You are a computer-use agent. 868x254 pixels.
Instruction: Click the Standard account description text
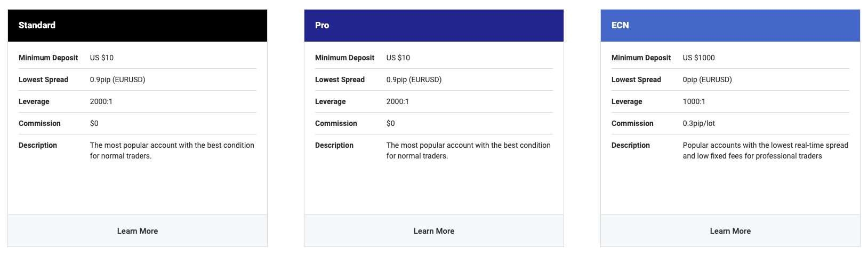pos(172,150)
